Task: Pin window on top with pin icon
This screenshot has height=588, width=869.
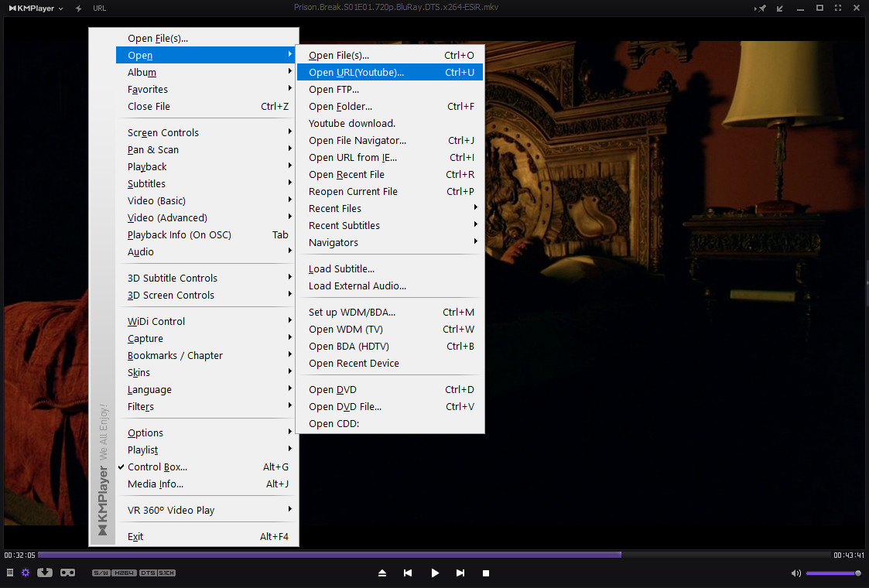Action: (x=761, y=8)
